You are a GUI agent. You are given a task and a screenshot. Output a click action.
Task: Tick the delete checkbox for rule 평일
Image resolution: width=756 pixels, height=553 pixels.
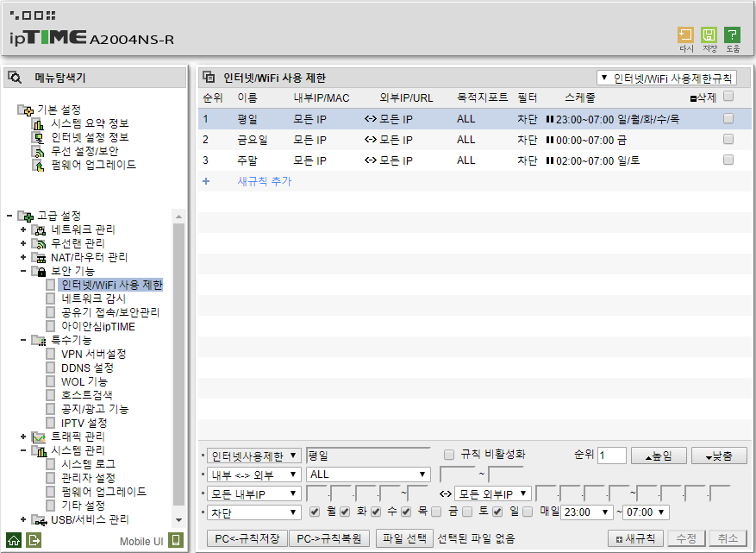click(x=728, y=119)
